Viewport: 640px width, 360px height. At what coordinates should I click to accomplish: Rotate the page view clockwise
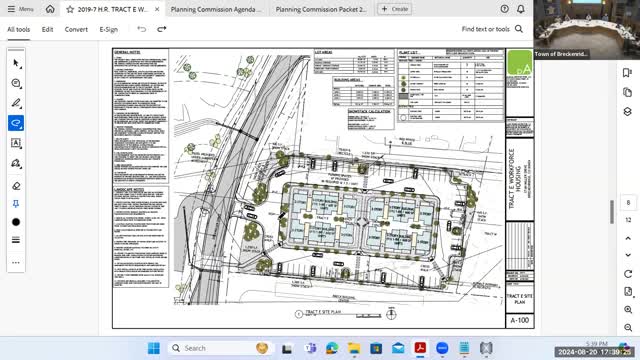[x=628, y=274]
